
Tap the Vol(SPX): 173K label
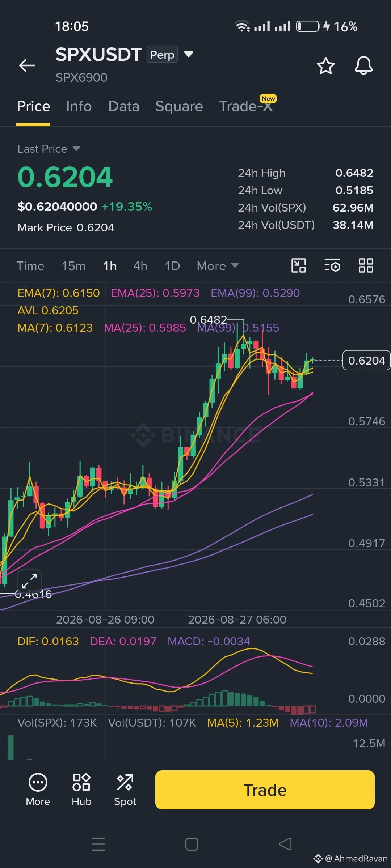coord(57,723)
